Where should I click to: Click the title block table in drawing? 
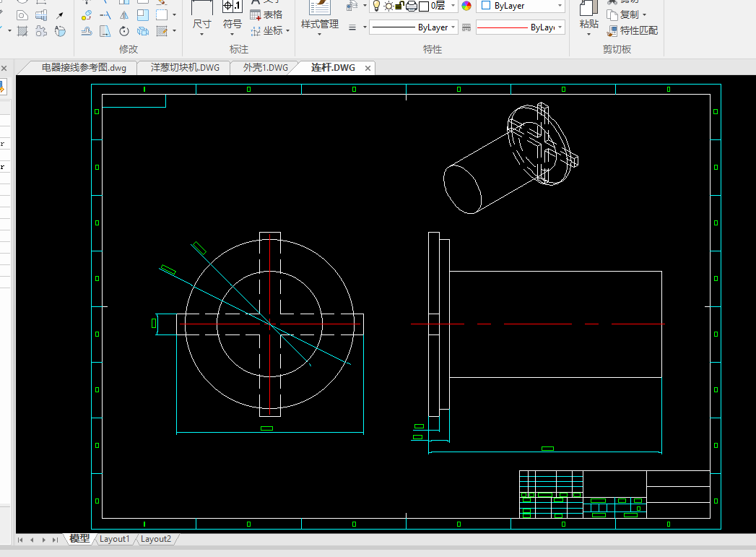click(614, 494)
